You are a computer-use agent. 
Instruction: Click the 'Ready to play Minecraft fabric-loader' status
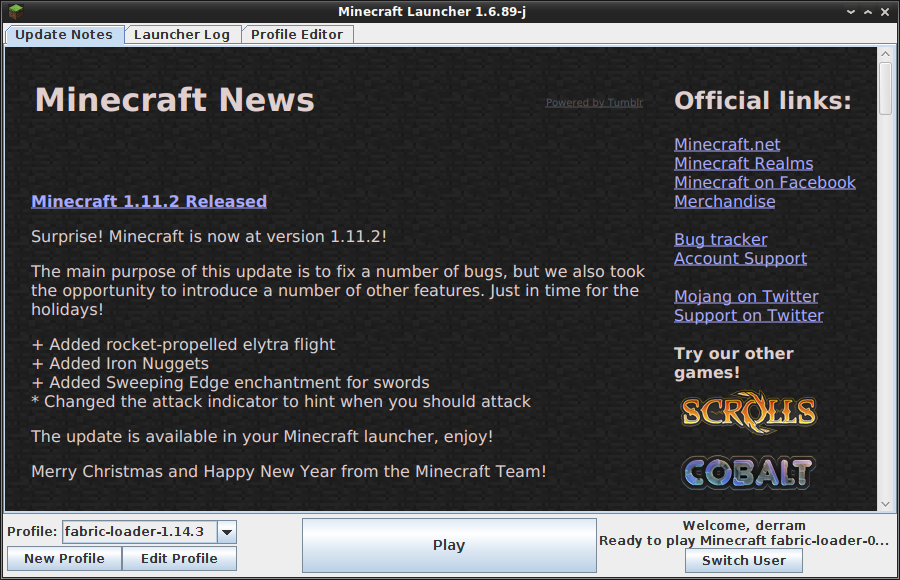[744, 540]
